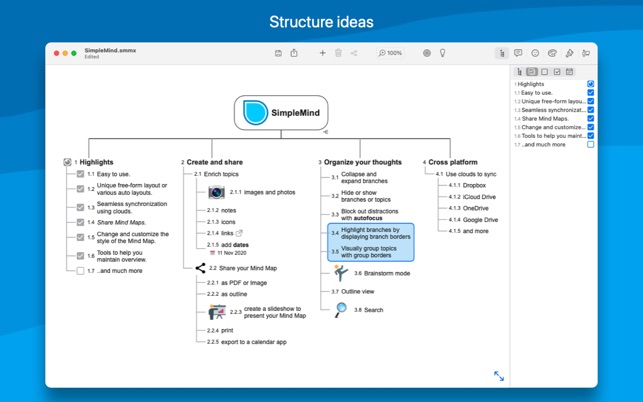The width and height of the screenshot is (643, 402).
Task: Uncheck 'Tools to help you maint...' in side panel
Action: 591,136
